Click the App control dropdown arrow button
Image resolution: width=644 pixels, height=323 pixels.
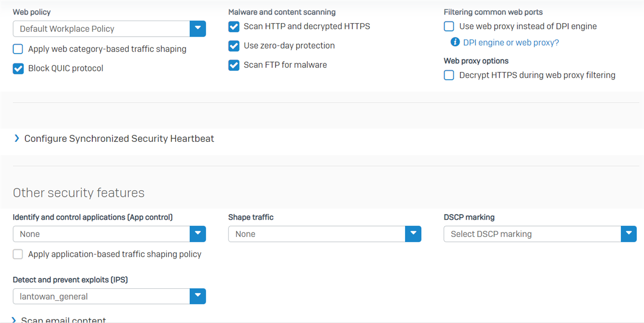click(x=198, y=234)
